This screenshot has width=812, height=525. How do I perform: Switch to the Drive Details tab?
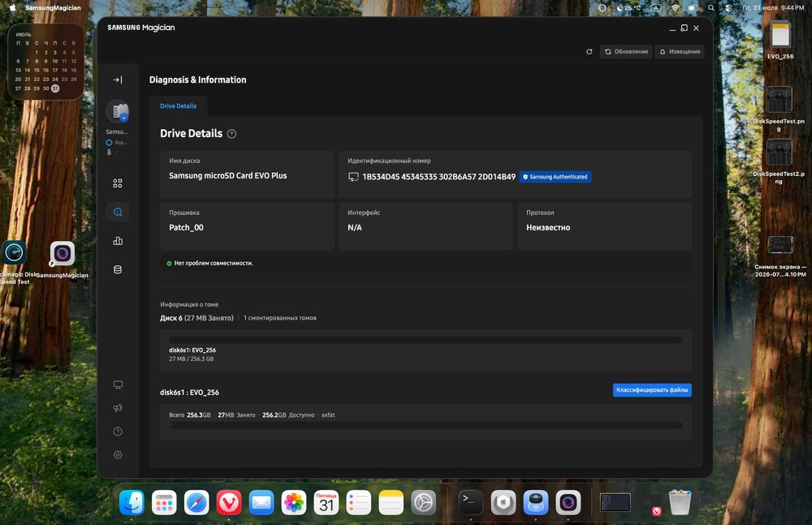coord(178,106)
